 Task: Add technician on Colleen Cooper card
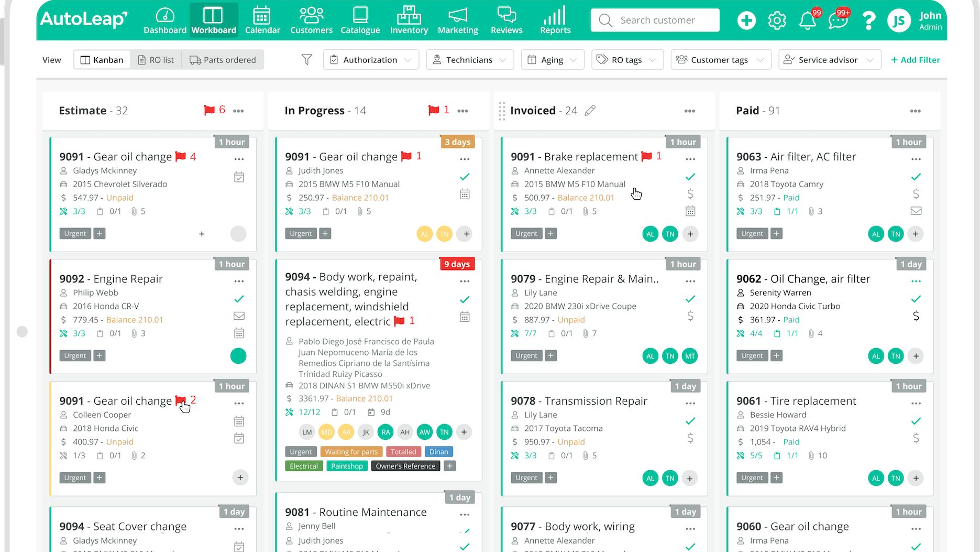coord(240,478)
